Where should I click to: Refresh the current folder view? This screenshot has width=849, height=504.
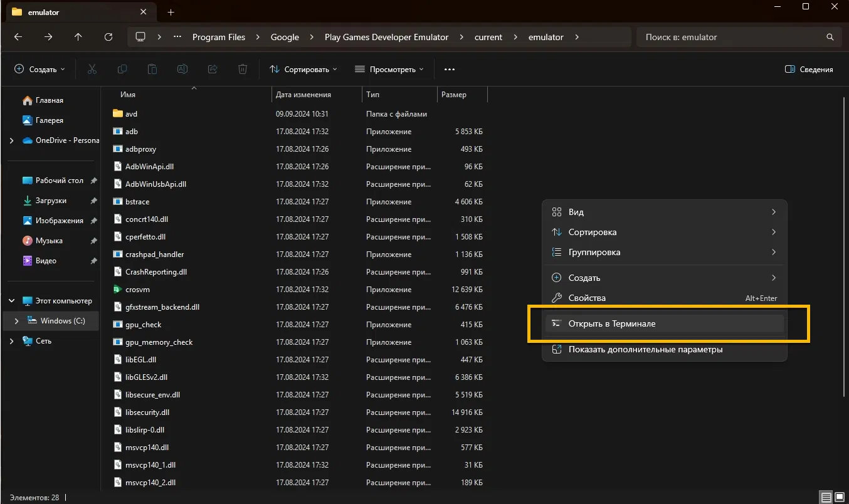pos(108,37)
